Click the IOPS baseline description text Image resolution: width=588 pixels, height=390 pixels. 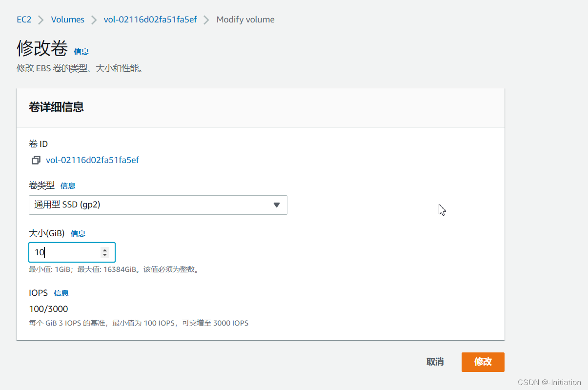(139, 323)
